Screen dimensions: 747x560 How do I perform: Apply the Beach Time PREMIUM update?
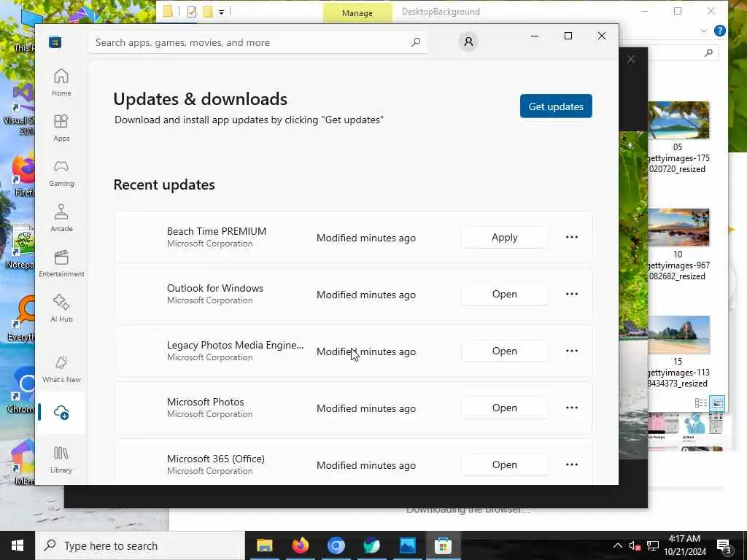(x=505, y=237)
